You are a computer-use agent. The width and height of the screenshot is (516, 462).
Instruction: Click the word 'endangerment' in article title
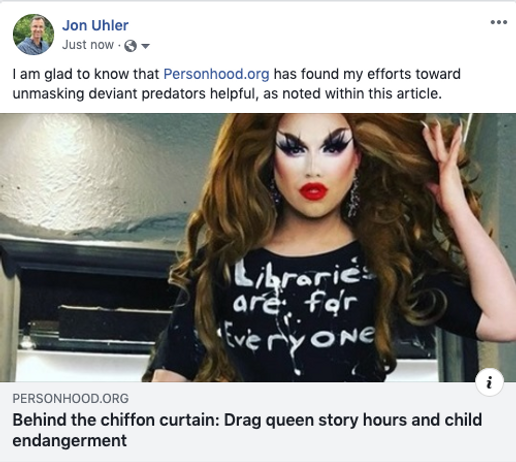click(70, 440)
